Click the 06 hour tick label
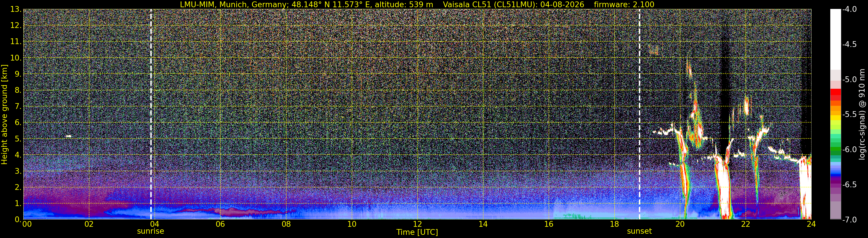 220,224
